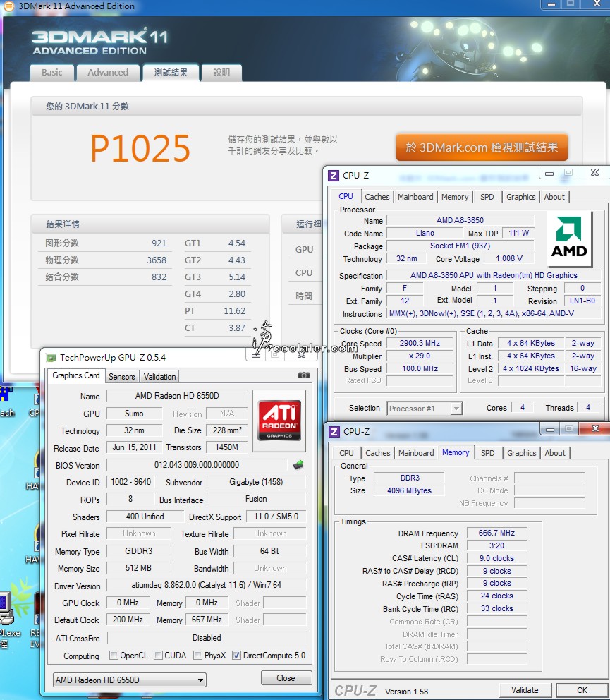Image resolution: width=610 pixels, height=700 pixels.
Task: Open the SPD tab in the CPU-Z memory window
Action: tap(488, 453)
